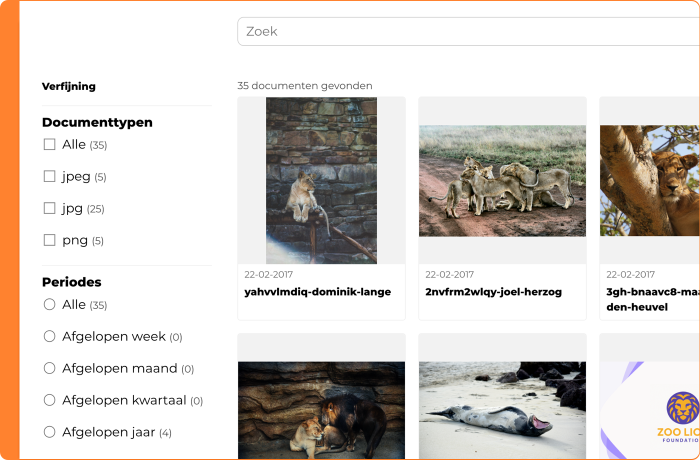Check the Alle document type checkbox
The height and width of the screenshot is (460, 700).
pyautogui.click(x=50, y=144)
